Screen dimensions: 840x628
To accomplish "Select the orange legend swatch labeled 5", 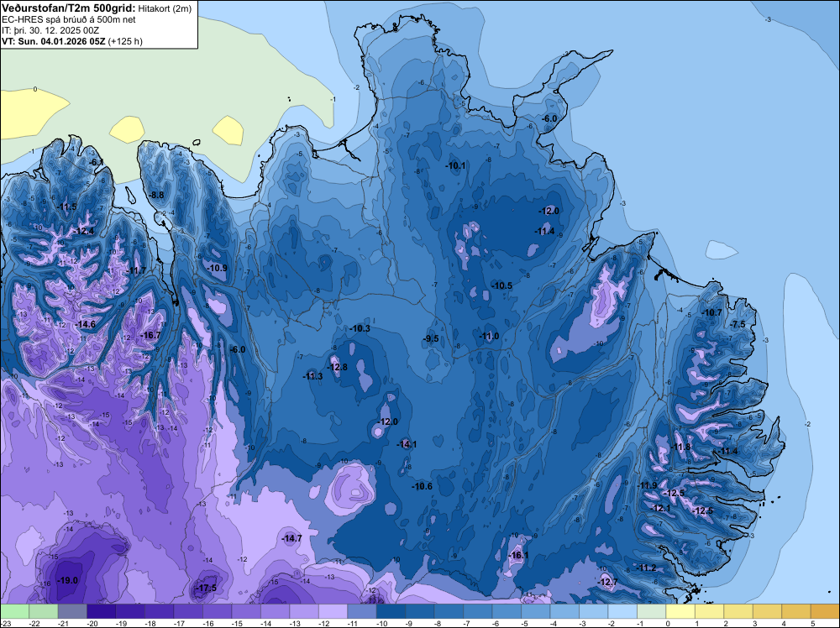I will (x=825, y=611).
